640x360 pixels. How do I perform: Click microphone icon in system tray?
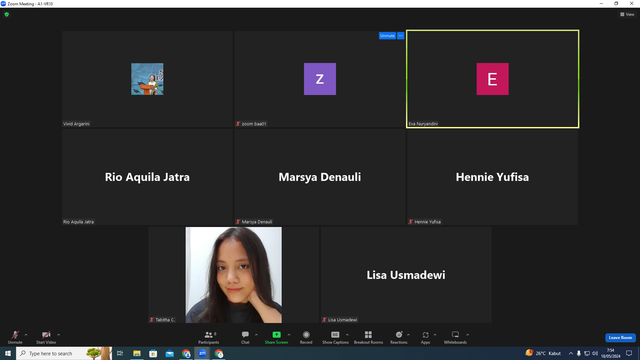pyautogui.click(x=579, y=353)
